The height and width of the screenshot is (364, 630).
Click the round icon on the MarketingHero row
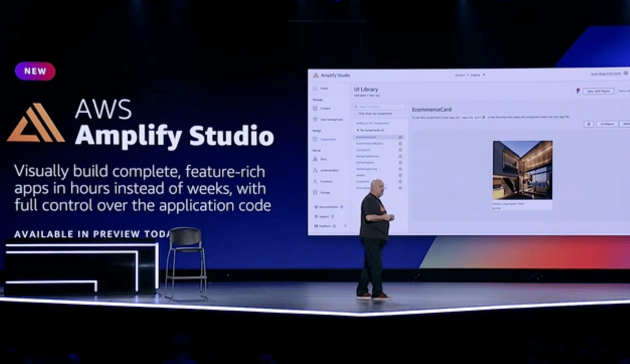point(400,162)
